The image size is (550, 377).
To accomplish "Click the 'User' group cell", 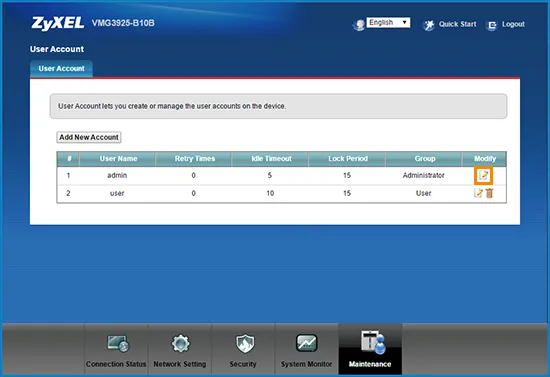I will 423,193.
